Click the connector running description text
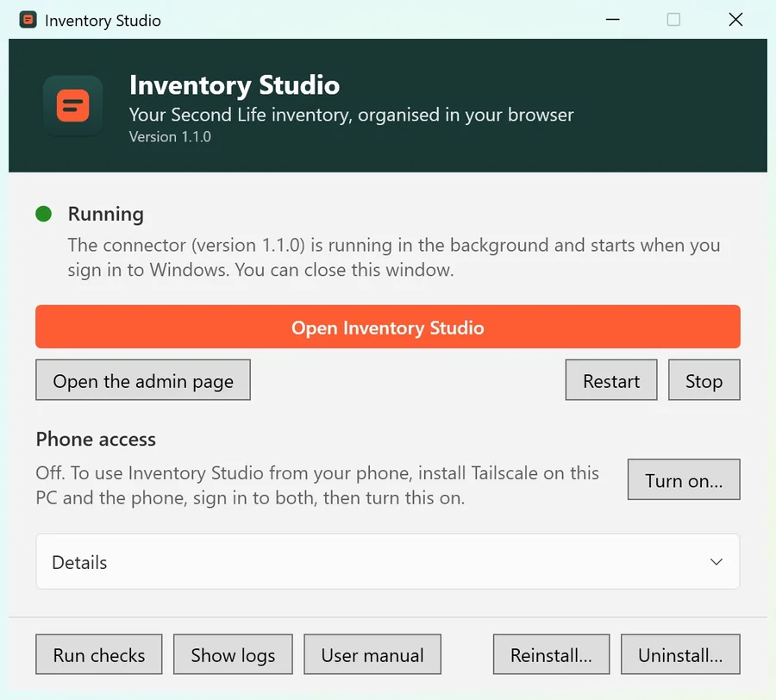This screenshot has height=700, width=776. [x=393, y=257]
